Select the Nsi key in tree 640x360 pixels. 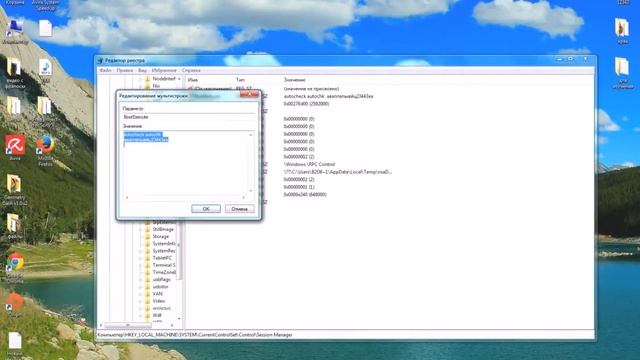click(156, 86)
